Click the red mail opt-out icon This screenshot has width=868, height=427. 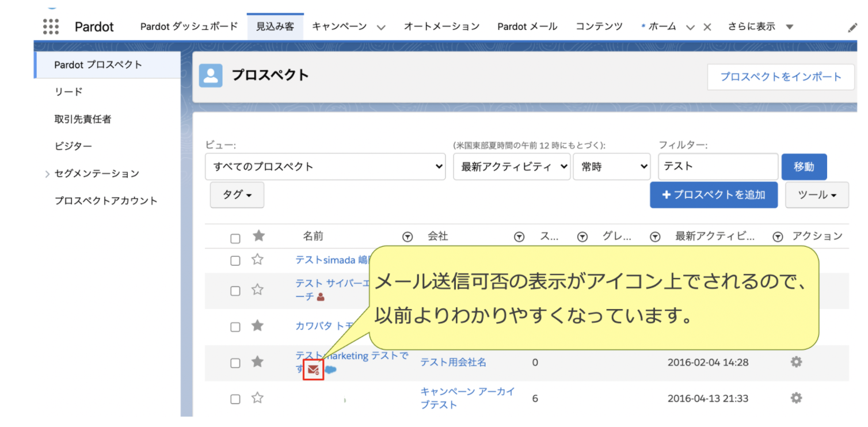coord(314,369)
